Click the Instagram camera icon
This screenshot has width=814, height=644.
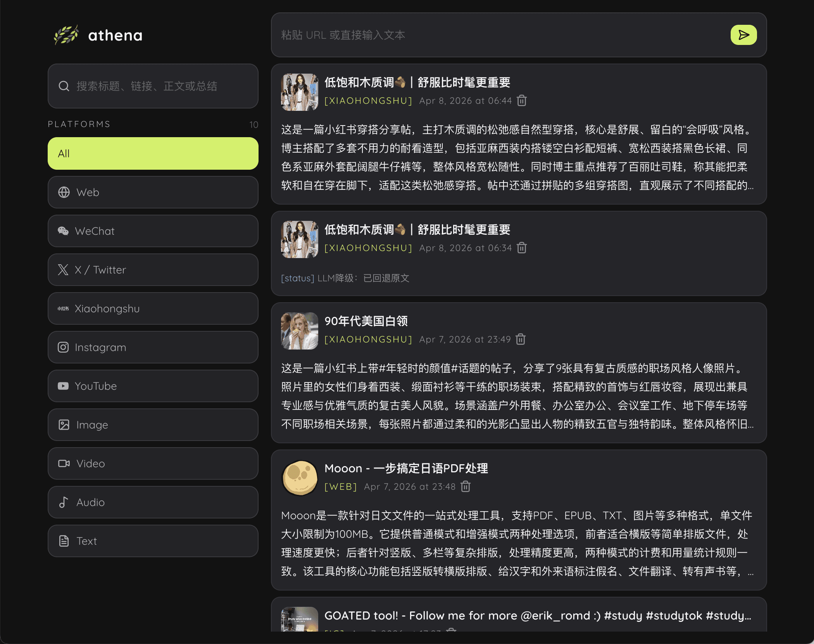click(63, 347)
